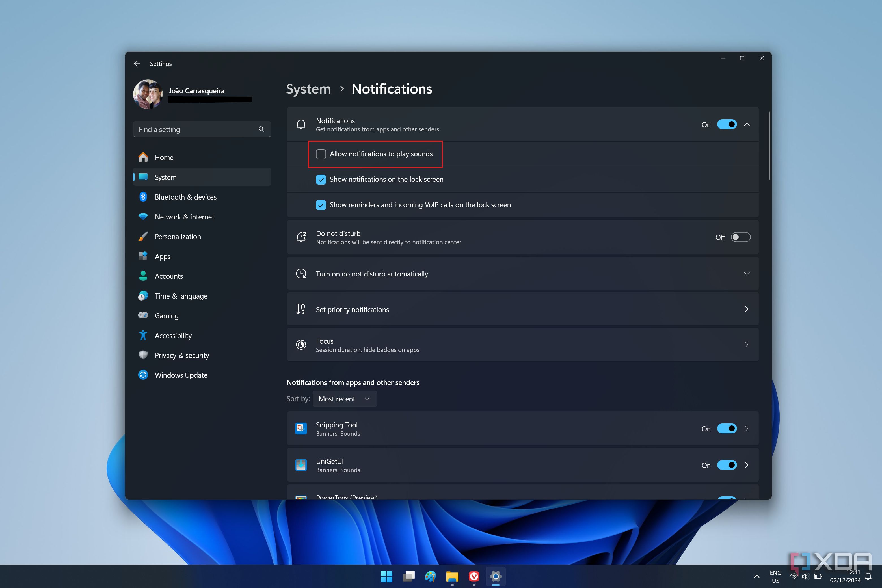
Task: Collapse the Notifications section
Action: 747,124
